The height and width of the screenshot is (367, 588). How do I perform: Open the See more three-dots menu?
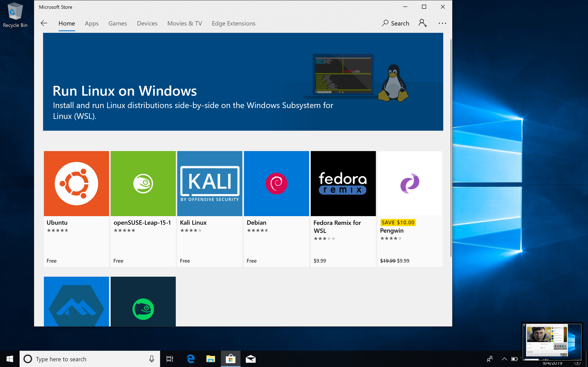442,23
